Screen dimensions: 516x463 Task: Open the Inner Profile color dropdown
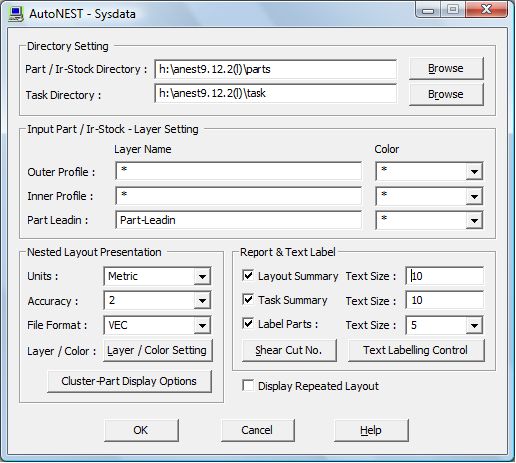tap(474, 196)
